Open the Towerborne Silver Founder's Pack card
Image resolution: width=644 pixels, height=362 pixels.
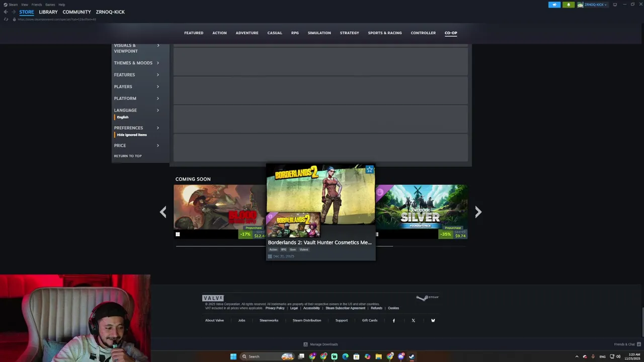[421, 212]
